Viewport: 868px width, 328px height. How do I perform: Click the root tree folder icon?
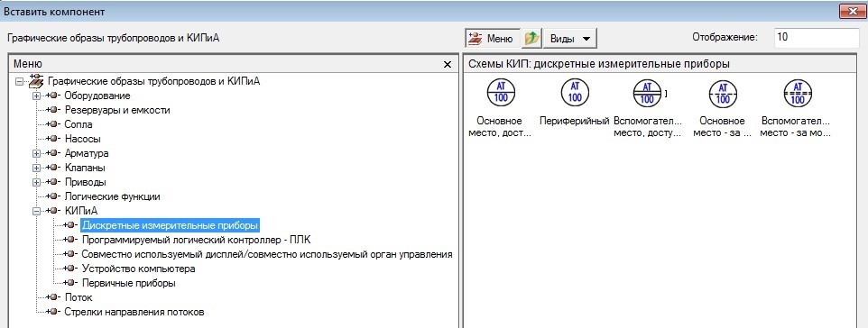pyautogui.click(x=36, y=81)
